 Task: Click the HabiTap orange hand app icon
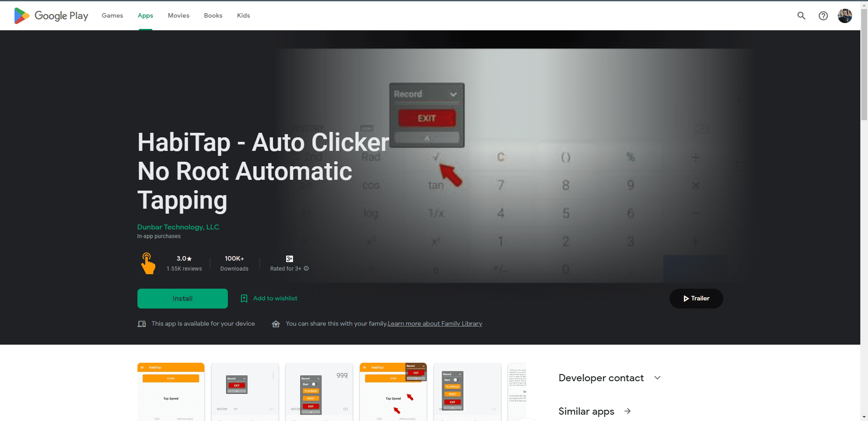click(148, 263)
